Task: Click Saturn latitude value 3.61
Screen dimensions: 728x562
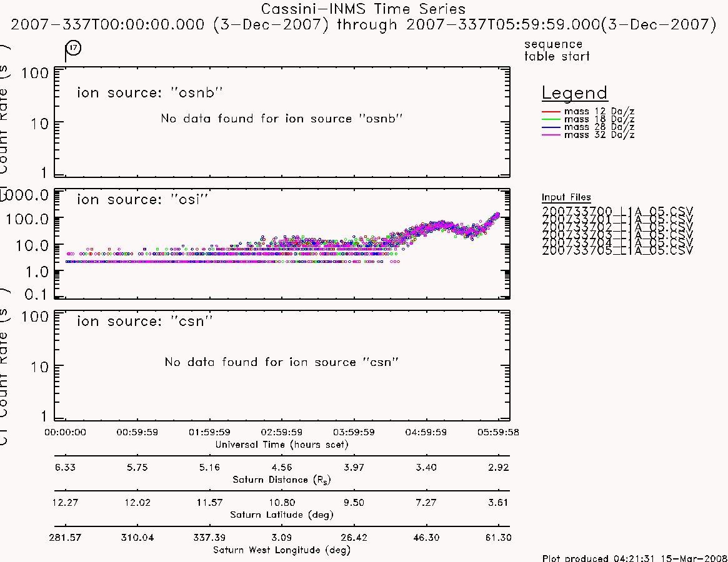Action: pos(498,503)
